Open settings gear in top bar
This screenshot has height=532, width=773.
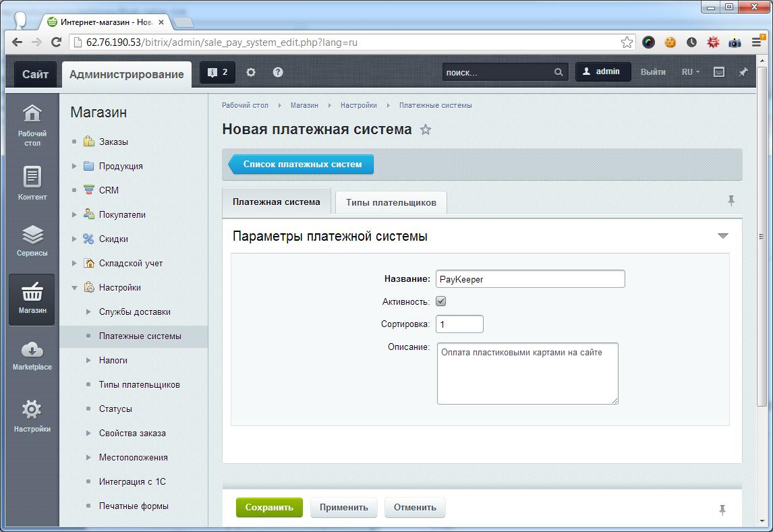[x=251, y=72]
